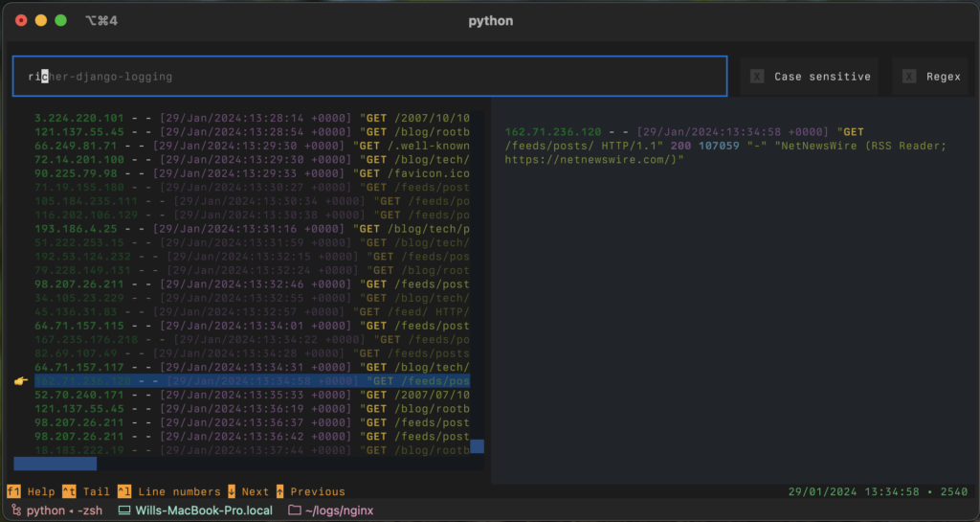Select log line from 116.202.106.129

click(x=252, y=216)
